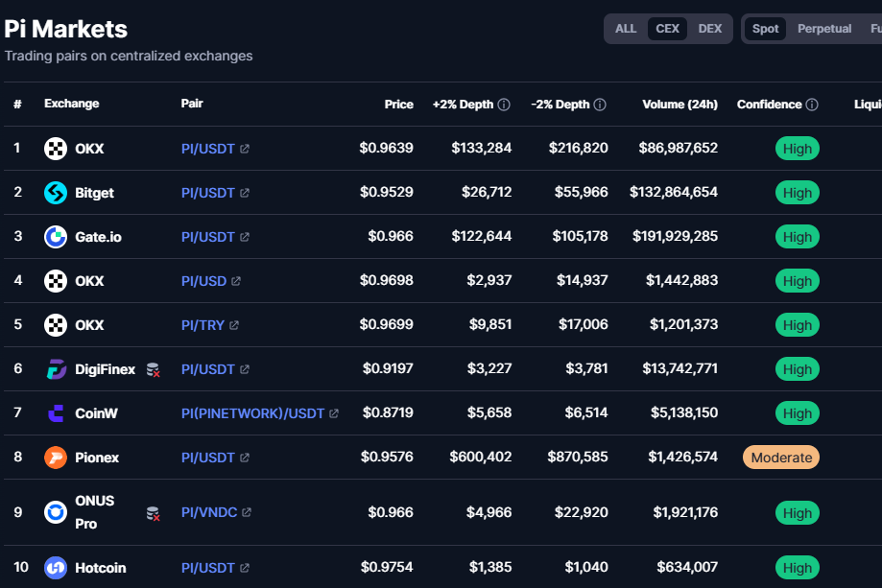Click the Bitget exchange logo
The image size is (882, 588).
(56, 193)
